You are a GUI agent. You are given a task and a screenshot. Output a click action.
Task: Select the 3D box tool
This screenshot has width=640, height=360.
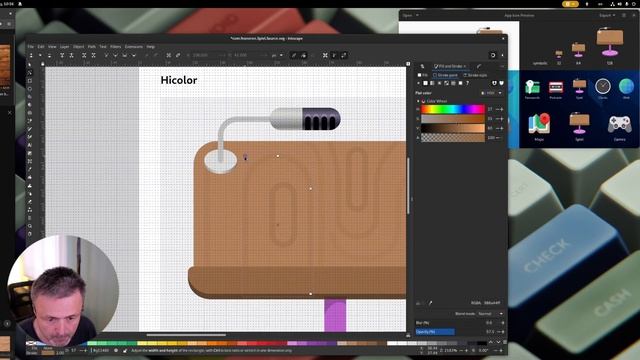tap(30, 104)
